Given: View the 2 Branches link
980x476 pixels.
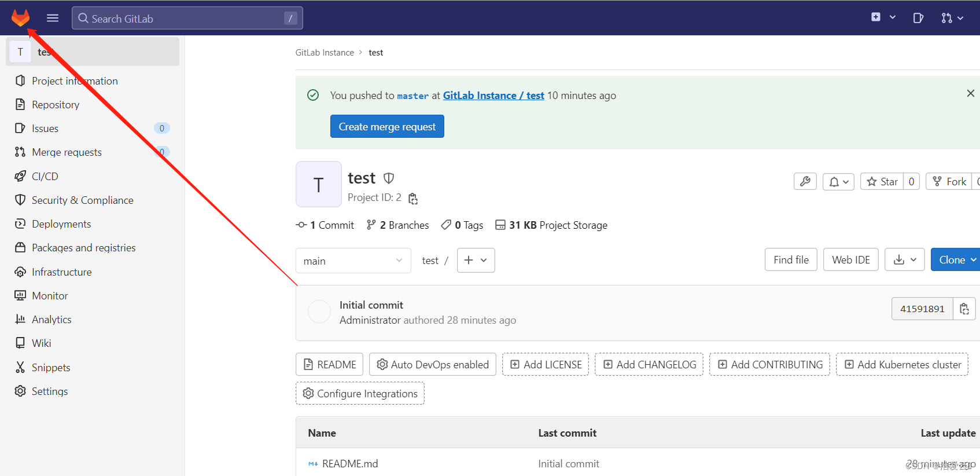Looking at the screenshot, I should click(398, 225).
